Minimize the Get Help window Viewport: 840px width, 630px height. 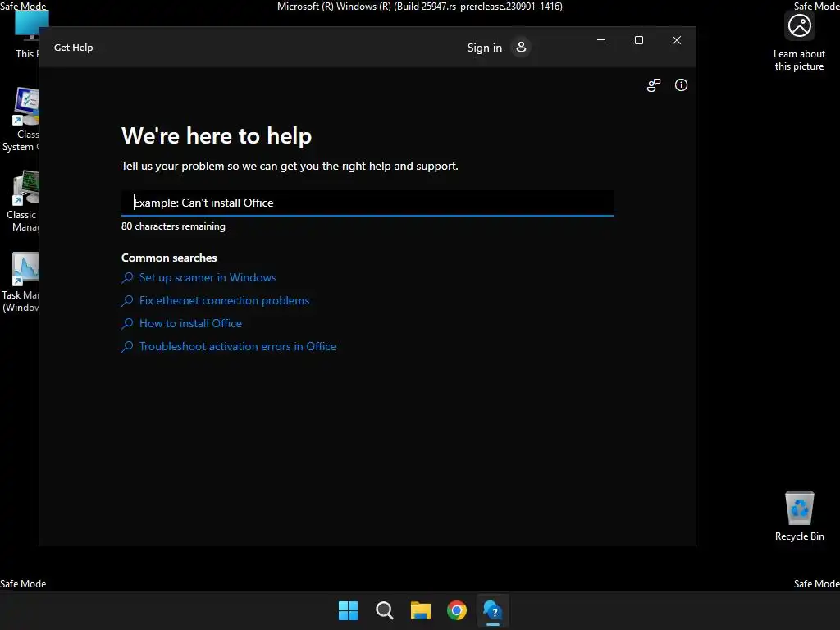[601, 40]
